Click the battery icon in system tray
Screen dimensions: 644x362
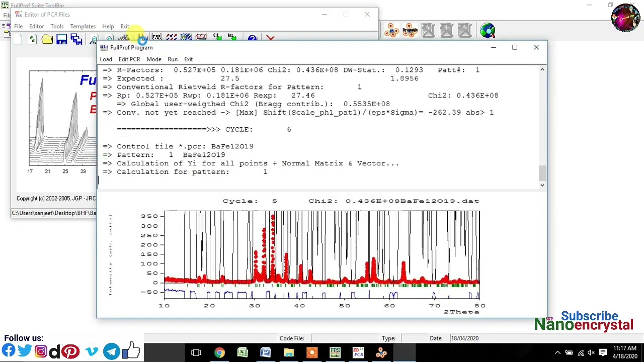[569, 352]
